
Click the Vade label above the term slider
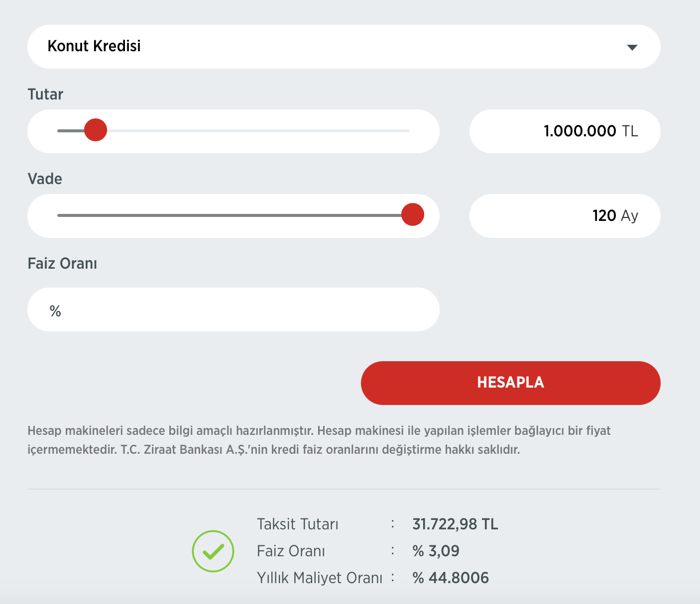[45, 179]
